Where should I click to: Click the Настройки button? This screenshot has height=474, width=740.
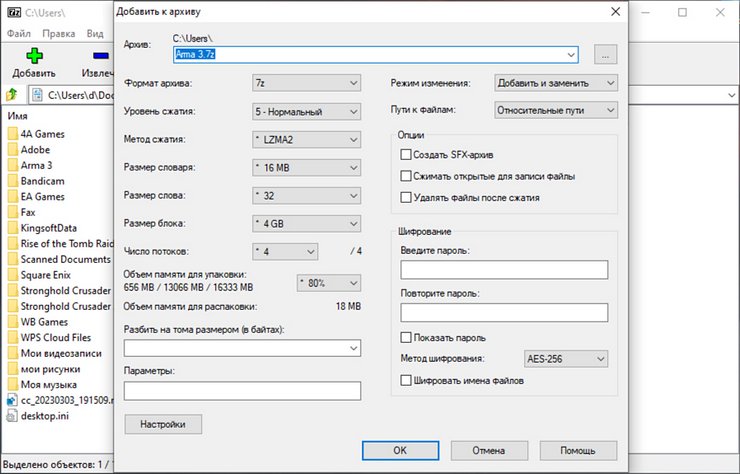[x=163, y=424]
